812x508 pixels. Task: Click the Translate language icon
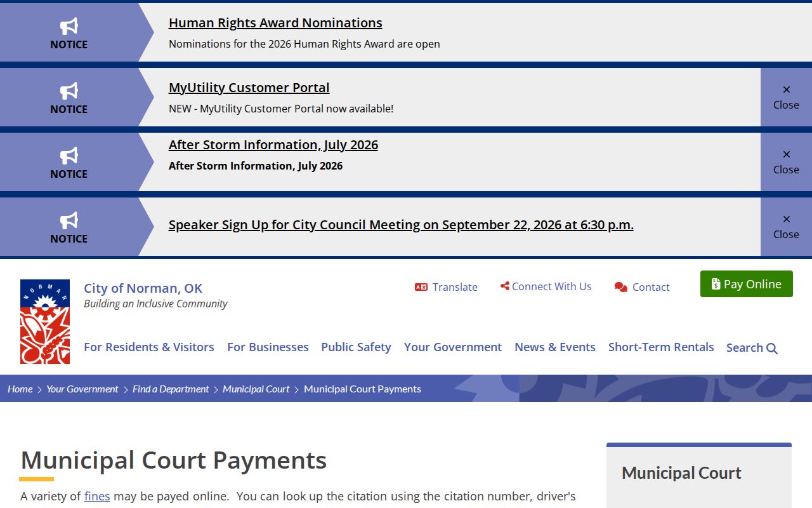click(x=421, y=287)
